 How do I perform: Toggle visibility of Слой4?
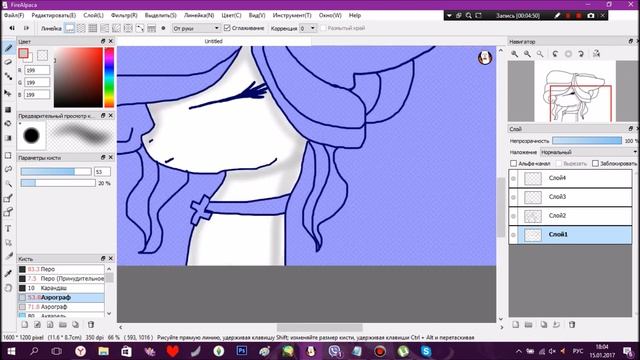click(x=513, y=178)
